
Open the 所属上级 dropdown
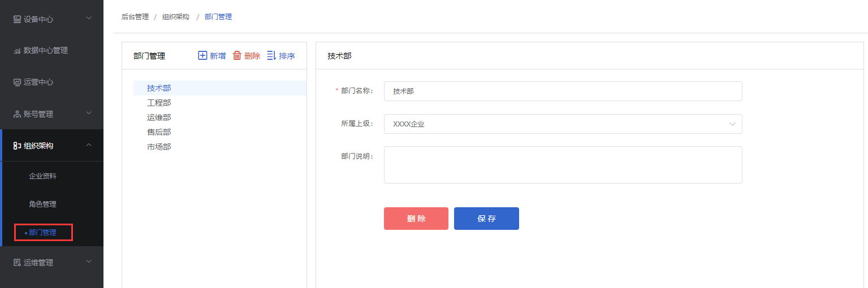[x=563, y=124]
